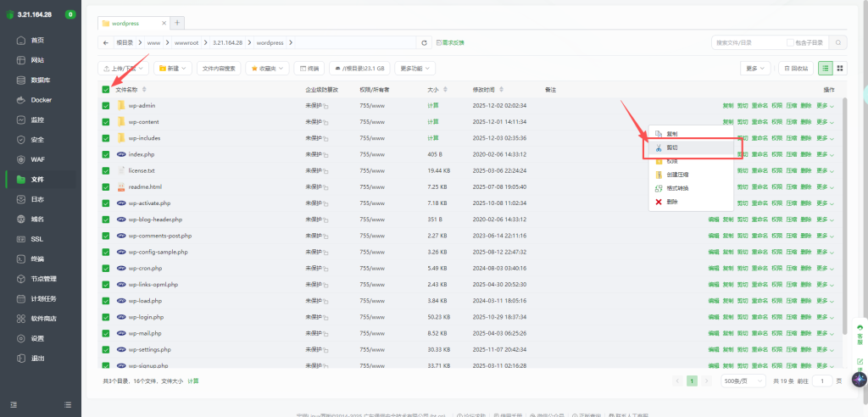
Task: Click the 搜索文件/目录 search field
Action: point(748,42)
